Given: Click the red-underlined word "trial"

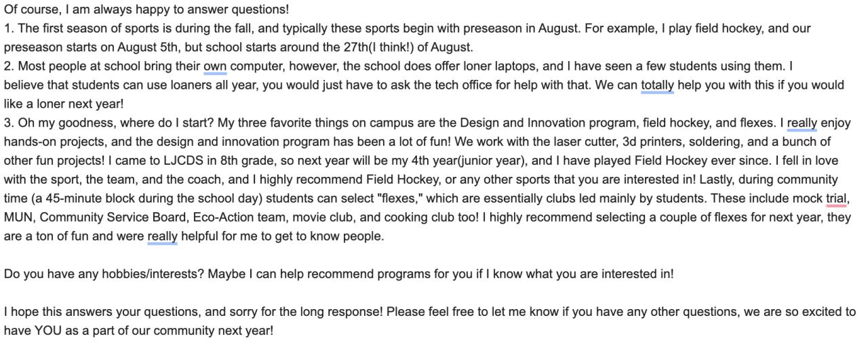Looking at the screenshot, I should [x=836, y=199].
